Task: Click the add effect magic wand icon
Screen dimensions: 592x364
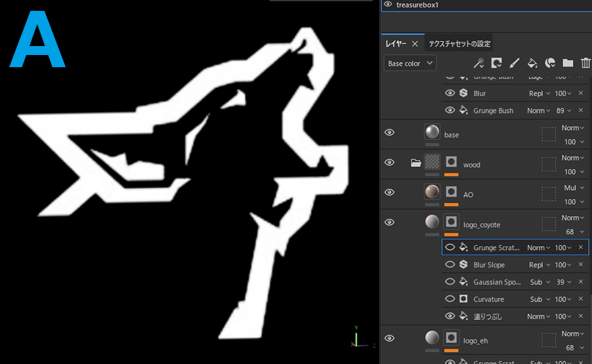Action: point(478,63)
